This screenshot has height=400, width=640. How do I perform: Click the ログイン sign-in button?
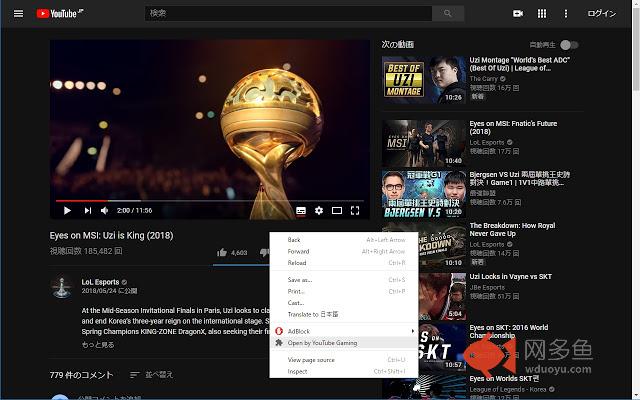602,13
